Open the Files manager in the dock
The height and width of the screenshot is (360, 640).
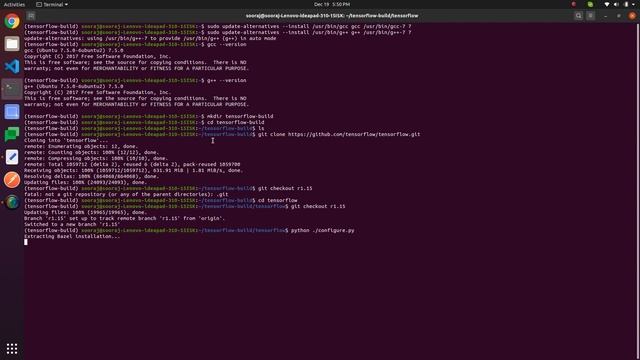coord(12,44)
